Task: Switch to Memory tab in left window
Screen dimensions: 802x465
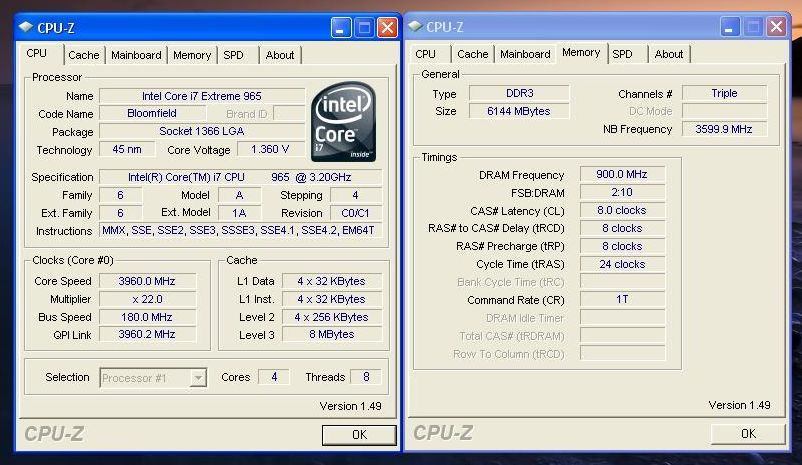Action: click(x=192, y=55)
